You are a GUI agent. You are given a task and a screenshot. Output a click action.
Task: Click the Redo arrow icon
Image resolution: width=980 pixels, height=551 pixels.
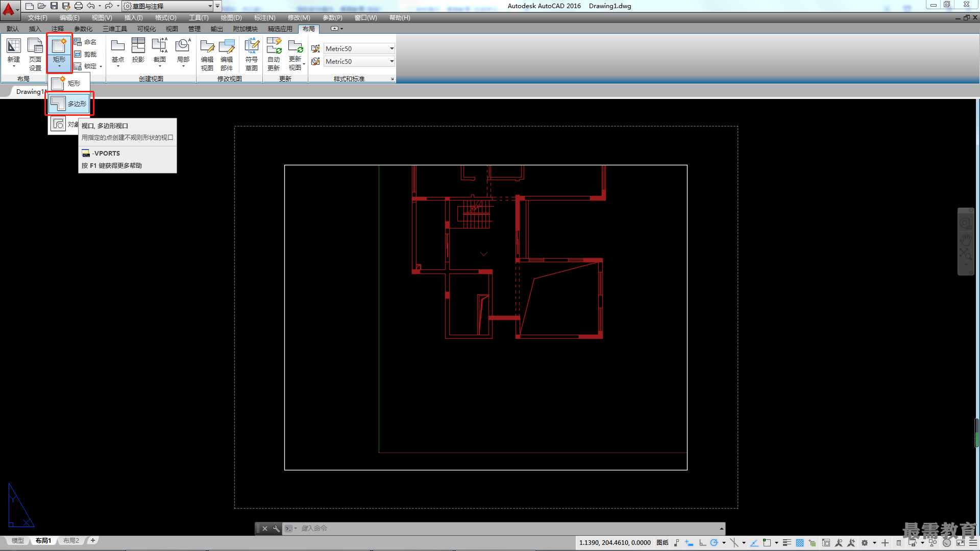109,6
